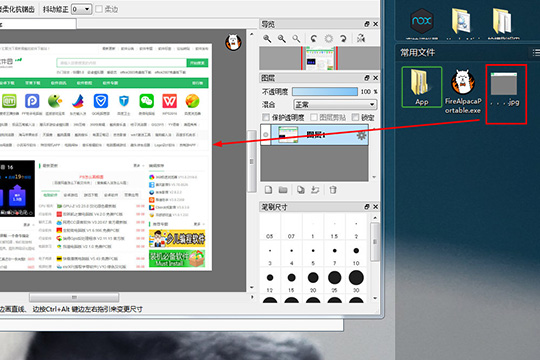Set the 不透明度 opacity slider
The height and width of the screenshot is (360, 540).
325,91
